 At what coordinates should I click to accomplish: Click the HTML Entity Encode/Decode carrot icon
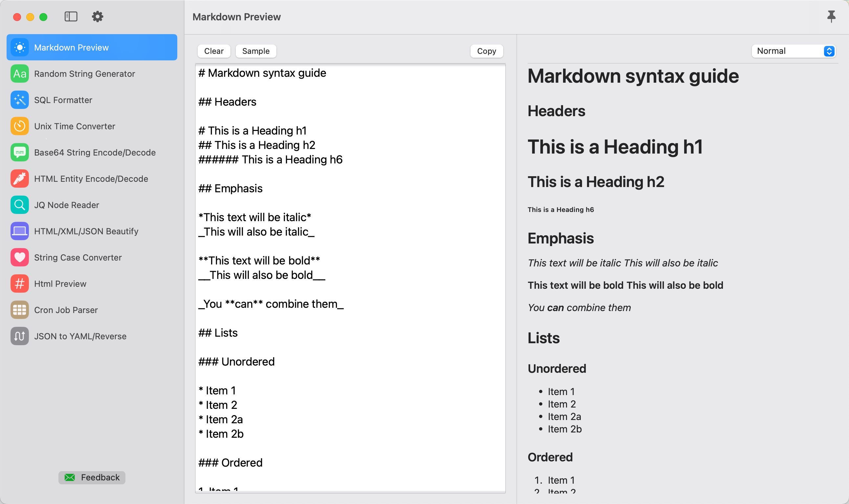[x=20, y=178]
